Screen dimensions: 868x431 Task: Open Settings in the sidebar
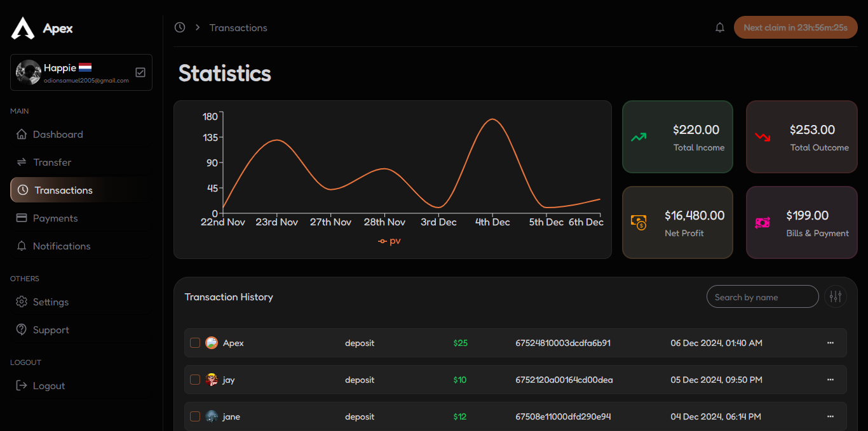coord(81,302)
